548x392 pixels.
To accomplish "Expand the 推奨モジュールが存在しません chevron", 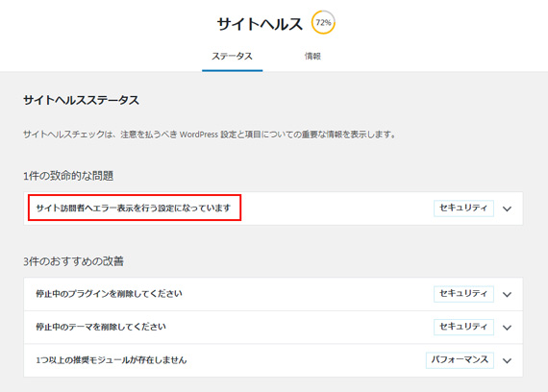I will pyautogui.click(x=507, y=360).
